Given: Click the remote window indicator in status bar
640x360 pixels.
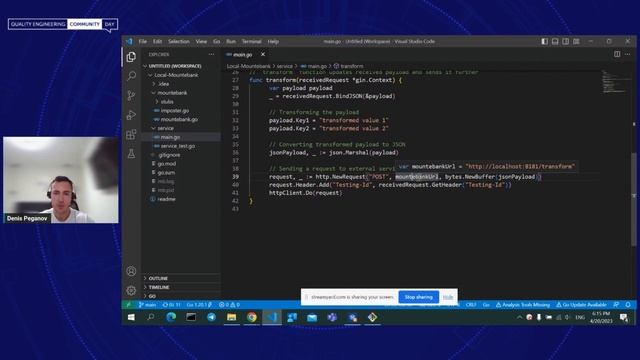Looking at the screenshot, I should pyautogui.click(x=128, y=305).
